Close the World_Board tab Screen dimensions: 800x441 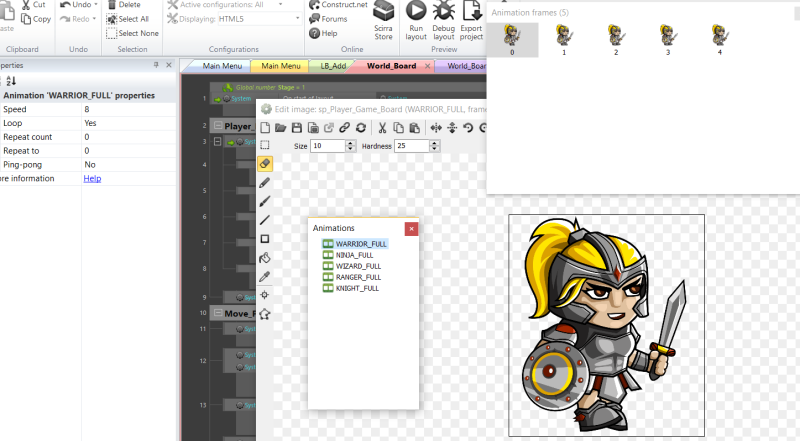428,66
